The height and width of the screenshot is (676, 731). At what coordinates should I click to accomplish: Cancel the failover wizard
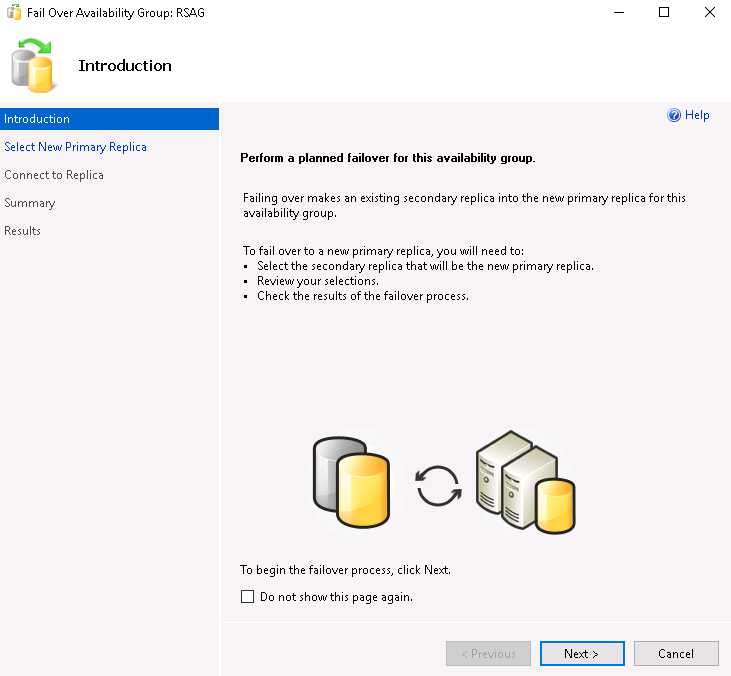[676, 653]
